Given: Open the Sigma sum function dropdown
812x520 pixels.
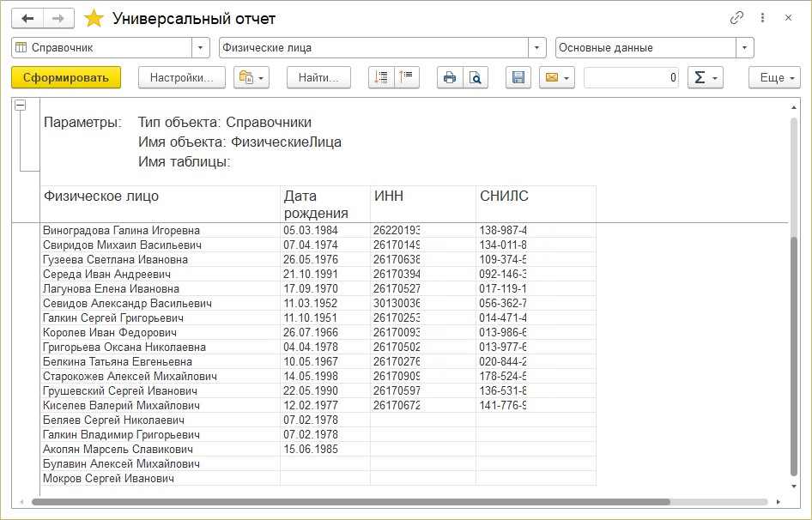Looking at the screenshot, I should click(706, 78).
